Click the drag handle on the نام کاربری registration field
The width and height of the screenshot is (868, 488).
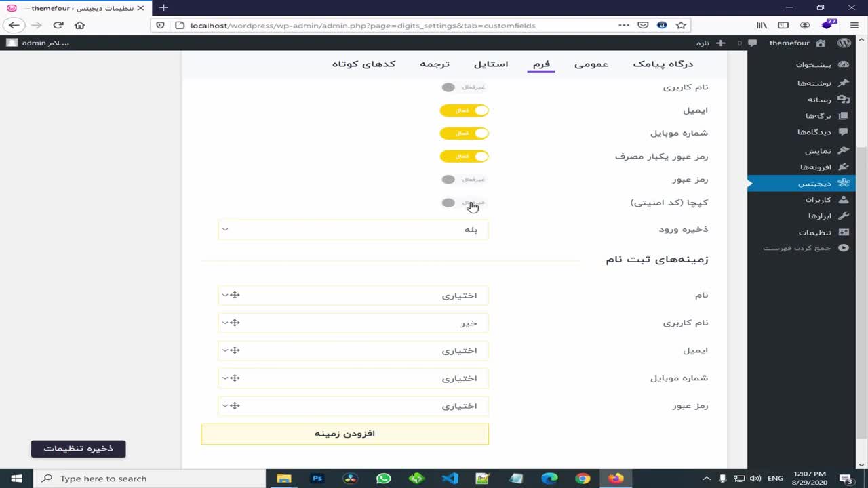point(235,323)
